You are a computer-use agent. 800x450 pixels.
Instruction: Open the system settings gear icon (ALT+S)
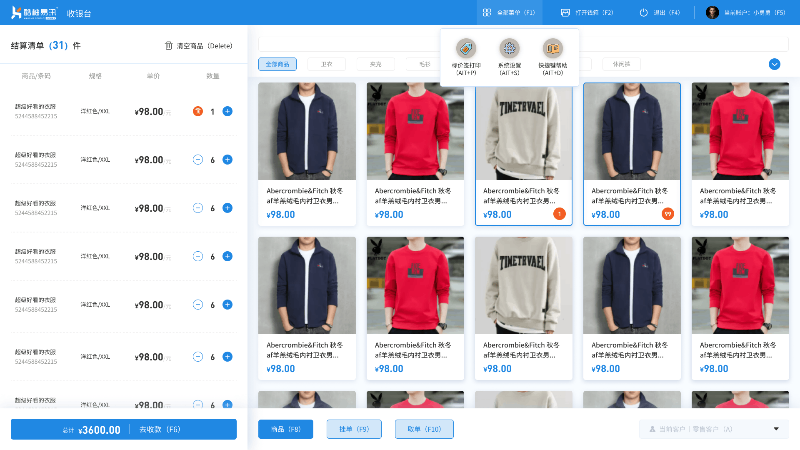(x=509, y=48)
